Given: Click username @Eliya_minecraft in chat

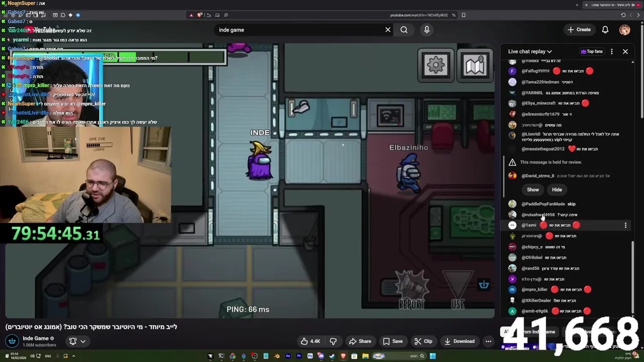Looking at the screenshot, I should tap(538, 103).
